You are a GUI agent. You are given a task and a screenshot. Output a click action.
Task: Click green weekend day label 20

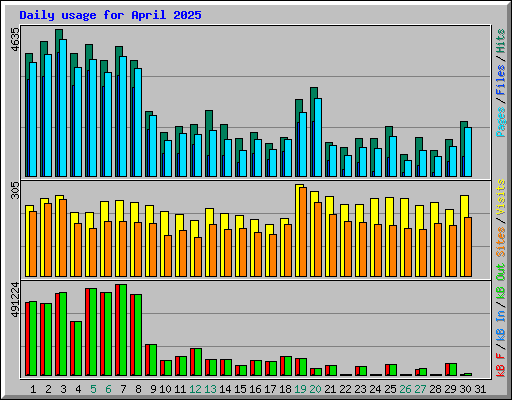click(x=315, y=389)
